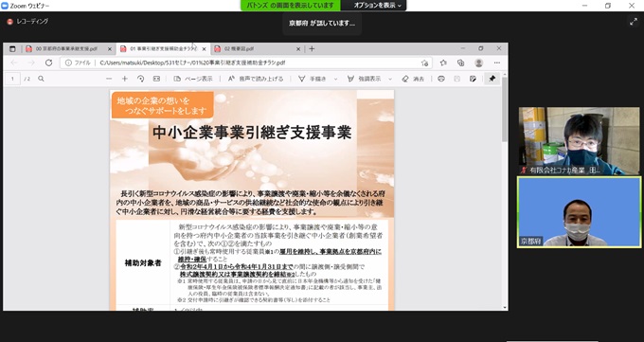644x342 pixels.
Task: Select the 消去 eraser tool
Action: [x=413, y=79]
